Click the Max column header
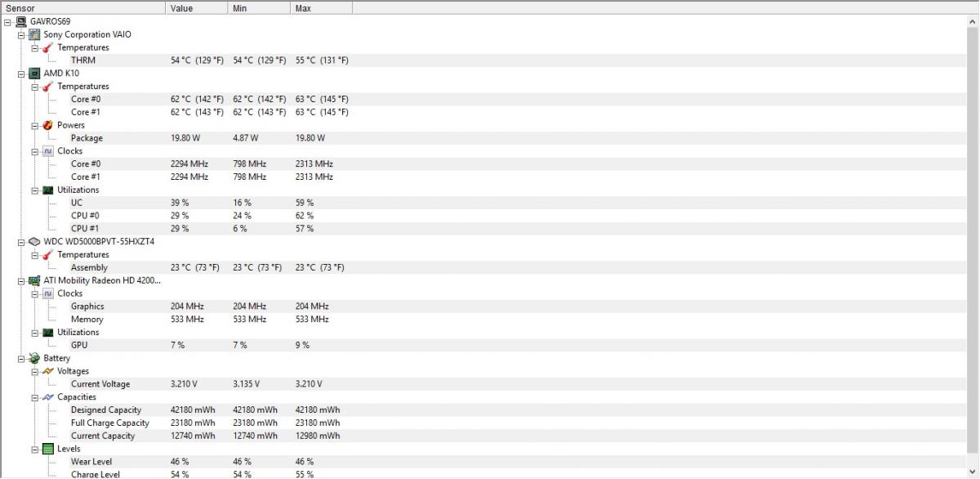The height and width of the screenshot is (479, 980). (322, 7)
